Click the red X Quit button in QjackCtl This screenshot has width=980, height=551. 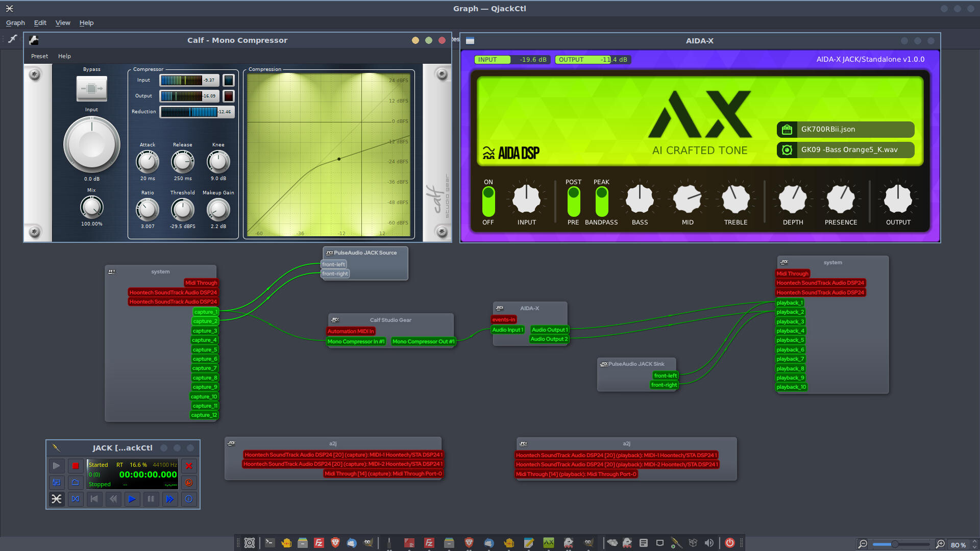click(x=189, y=465)
